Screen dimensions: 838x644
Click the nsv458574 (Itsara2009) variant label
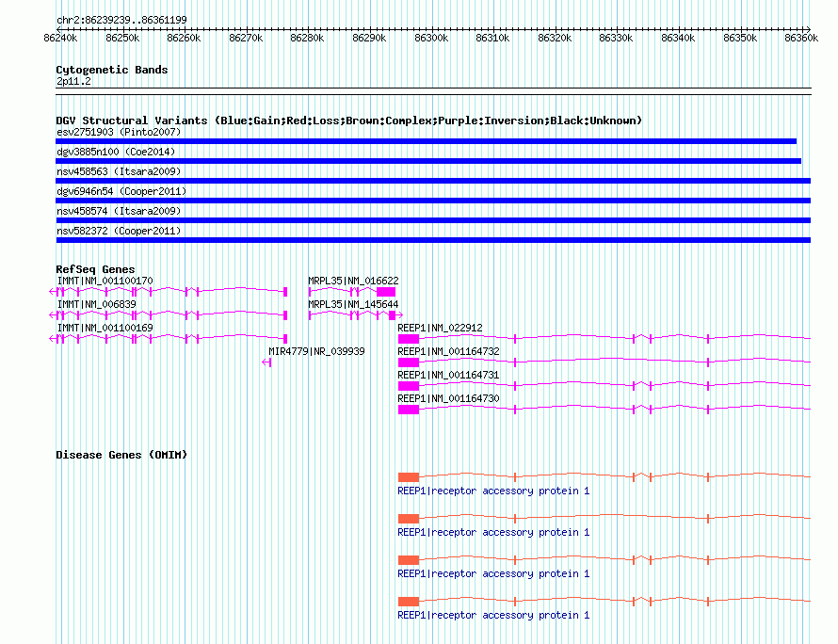coord(119,211)
